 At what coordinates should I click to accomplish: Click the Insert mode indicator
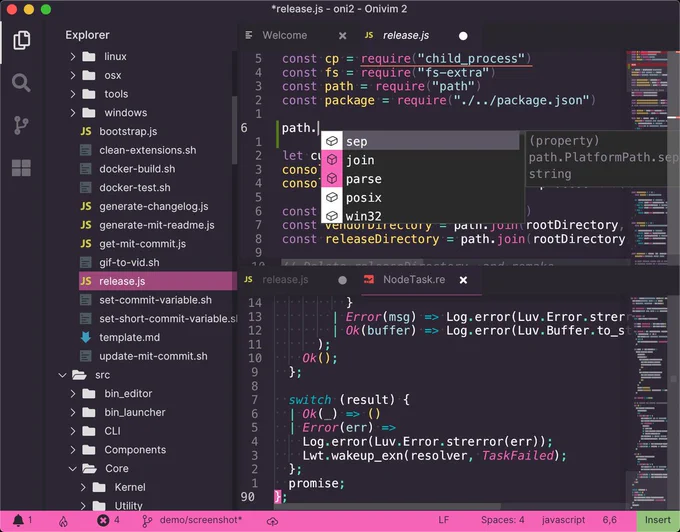pyautogui.click(x=657, y=520)
